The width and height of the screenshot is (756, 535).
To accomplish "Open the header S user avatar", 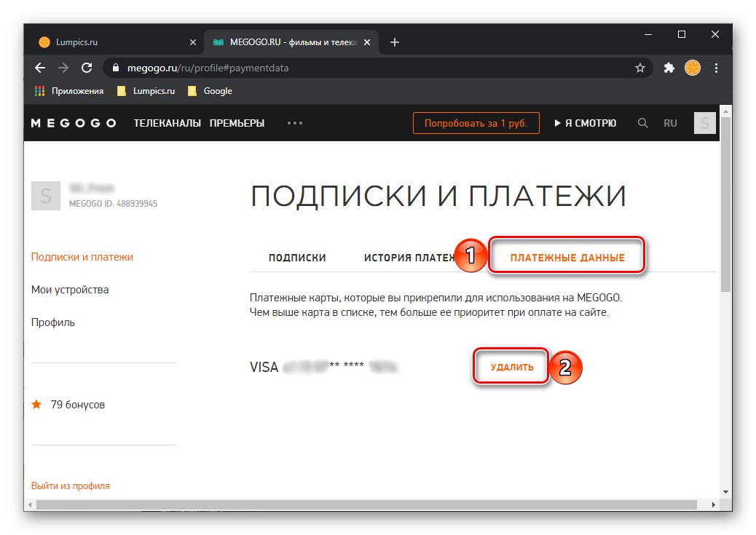I will click(704, 124).
